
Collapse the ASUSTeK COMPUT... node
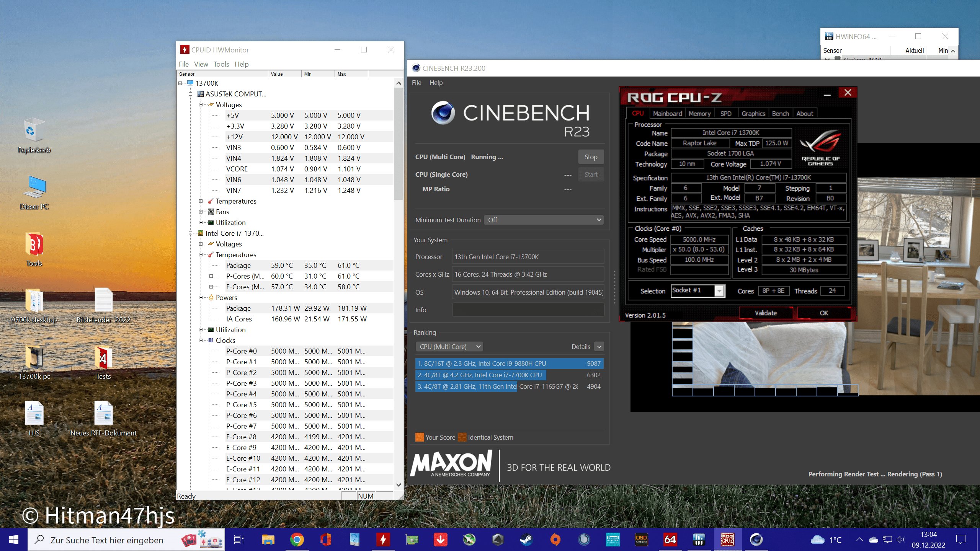[191, 94]
